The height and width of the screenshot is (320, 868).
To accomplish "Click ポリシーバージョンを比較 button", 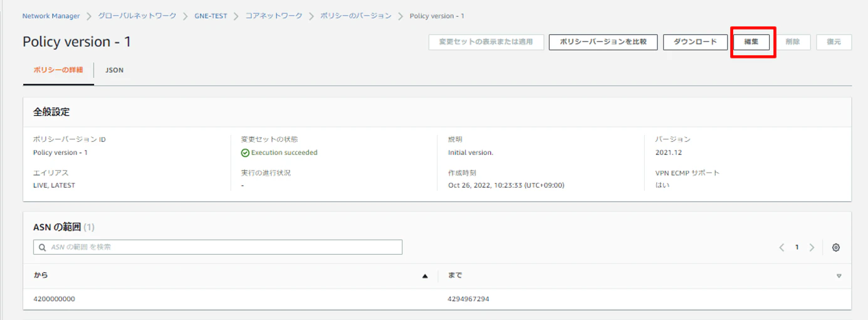I will [x=603, y=42].
